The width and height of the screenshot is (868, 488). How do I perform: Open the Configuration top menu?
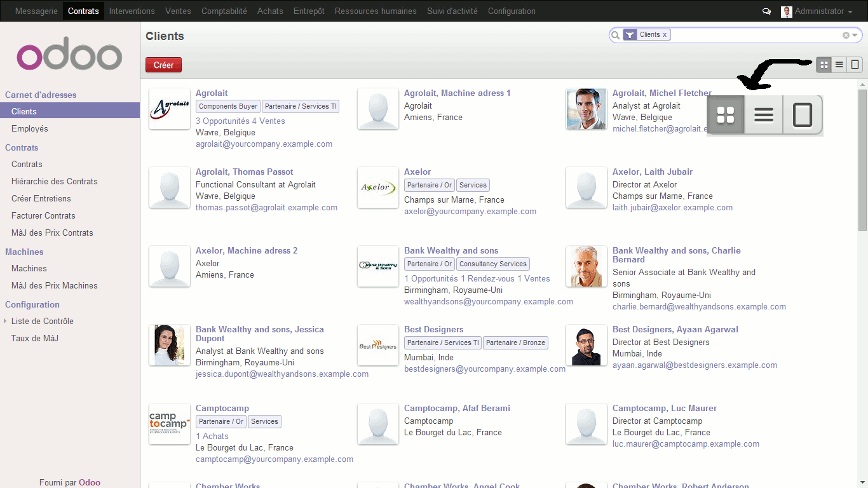512,11
